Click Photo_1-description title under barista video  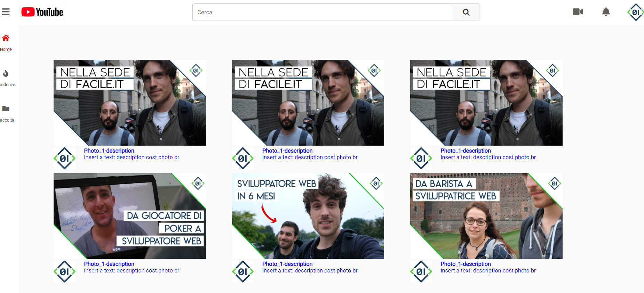[466, 264]
